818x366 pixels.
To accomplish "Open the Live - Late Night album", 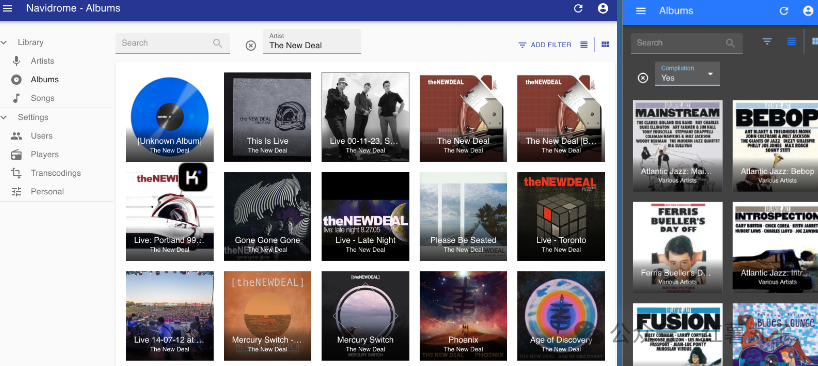I will 365,216.
